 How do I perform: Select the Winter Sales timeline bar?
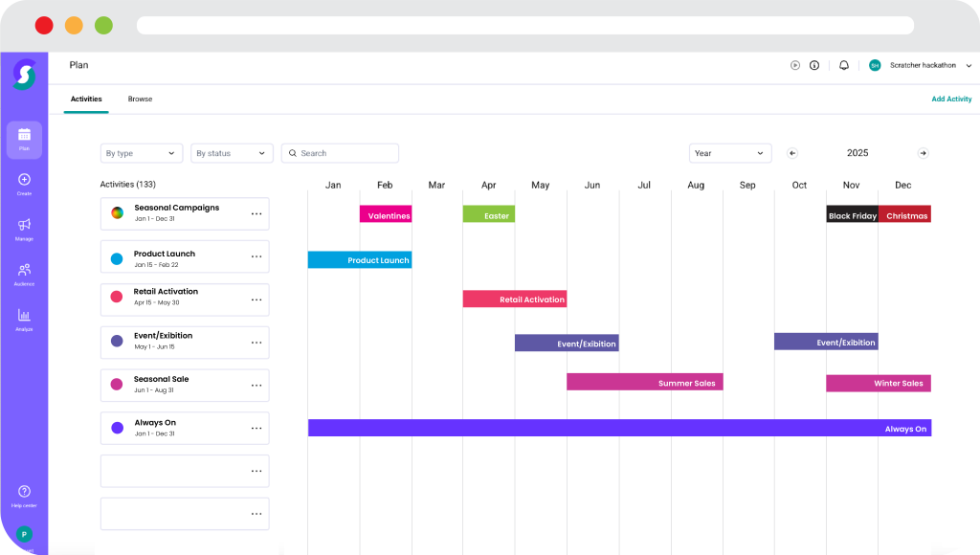point(879,383)
